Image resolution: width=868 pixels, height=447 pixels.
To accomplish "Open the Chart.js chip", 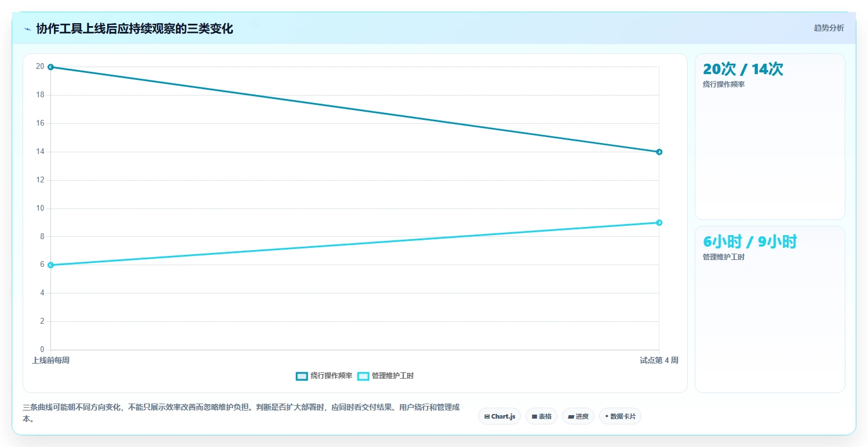I will [499, 416].
